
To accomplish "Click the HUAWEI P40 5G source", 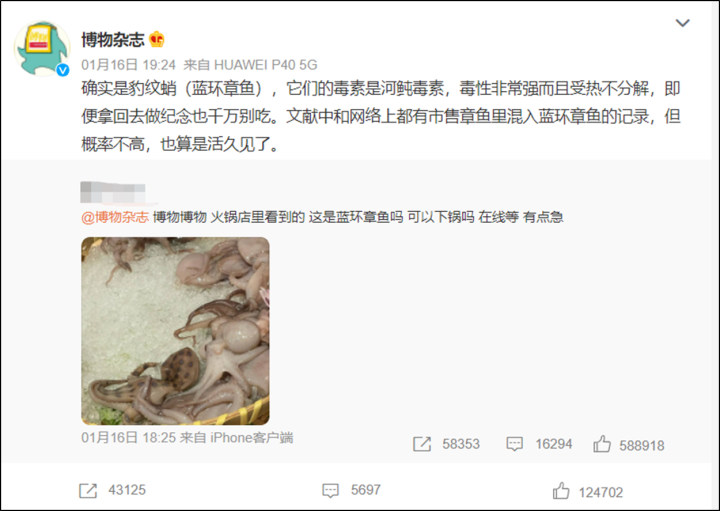I will tap(265, 65).
